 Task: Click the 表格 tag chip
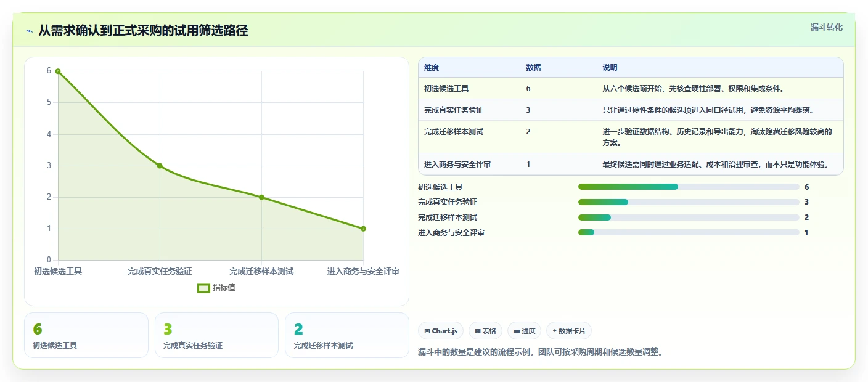point(486,331)
